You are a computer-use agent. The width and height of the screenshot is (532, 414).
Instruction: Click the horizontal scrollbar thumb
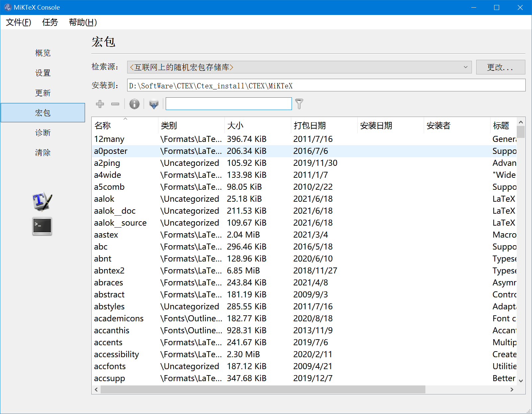263,389
